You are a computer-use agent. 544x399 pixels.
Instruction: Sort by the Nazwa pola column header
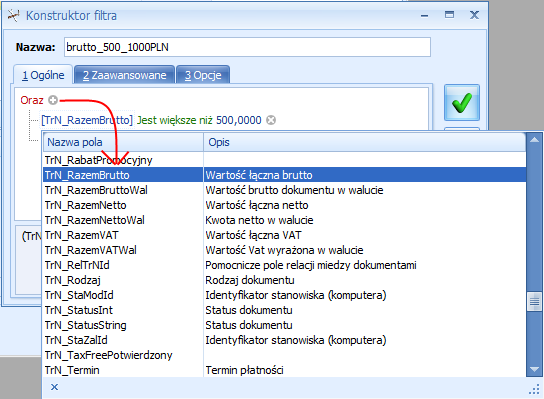pyautogui.click(x=123, y=142)
